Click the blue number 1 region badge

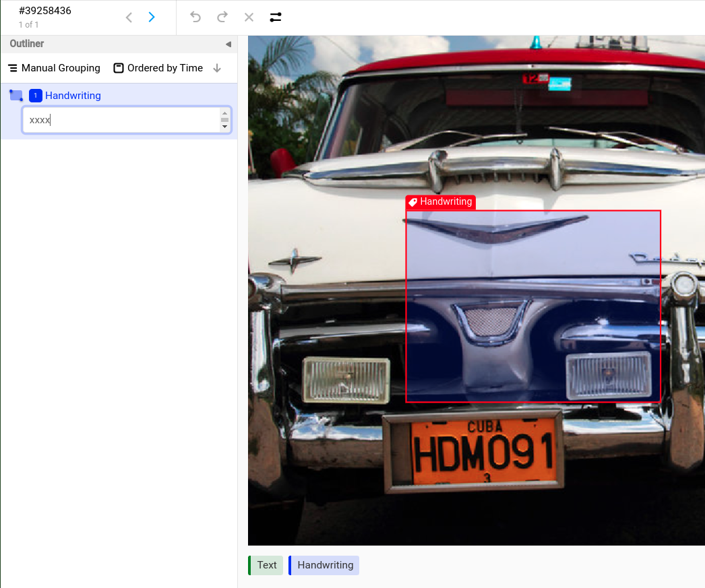click(x=36, y=96)
